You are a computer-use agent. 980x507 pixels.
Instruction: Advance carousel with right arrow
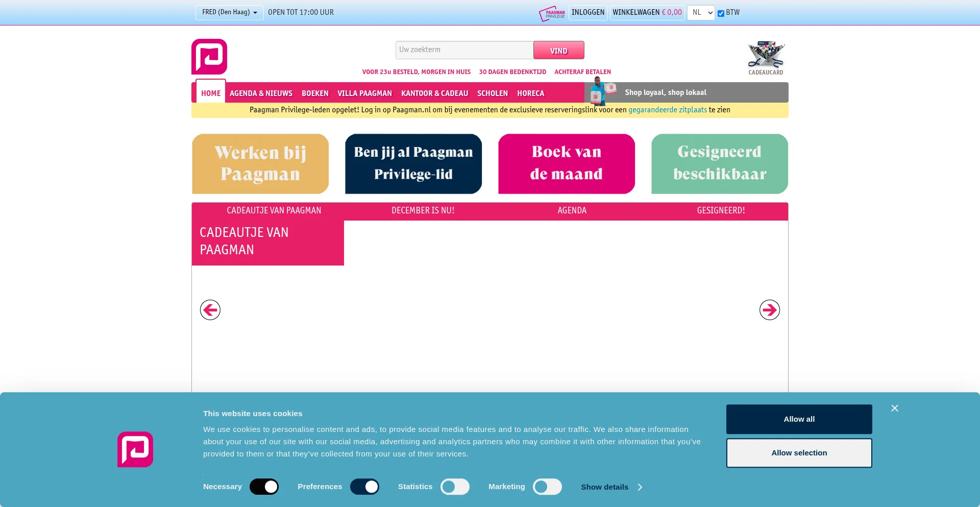coord(769,310)
